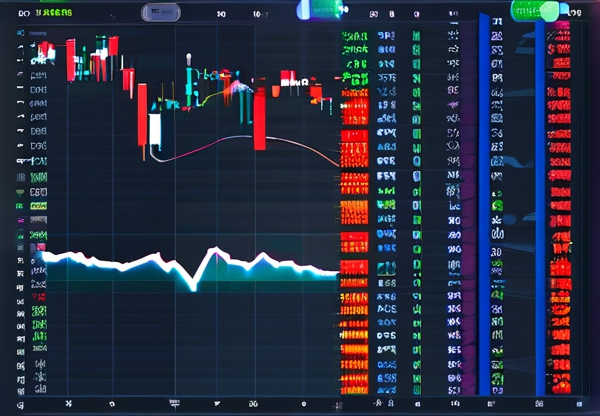The width and height of the screenshot is (600, 416).
Task: Click the white candlestick below red candle
Action: (155, 130)
